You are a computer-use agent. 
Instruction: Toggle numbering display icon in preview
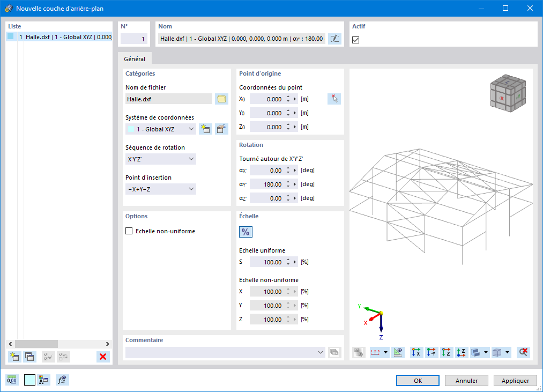(375, 352)
